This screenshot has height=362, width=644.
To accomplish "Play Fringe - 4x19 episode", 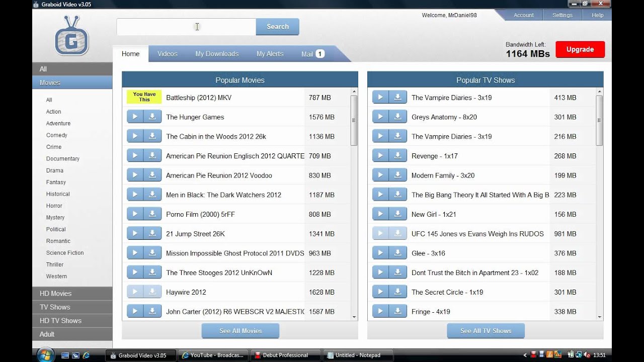I will click(x=380, y=312).
